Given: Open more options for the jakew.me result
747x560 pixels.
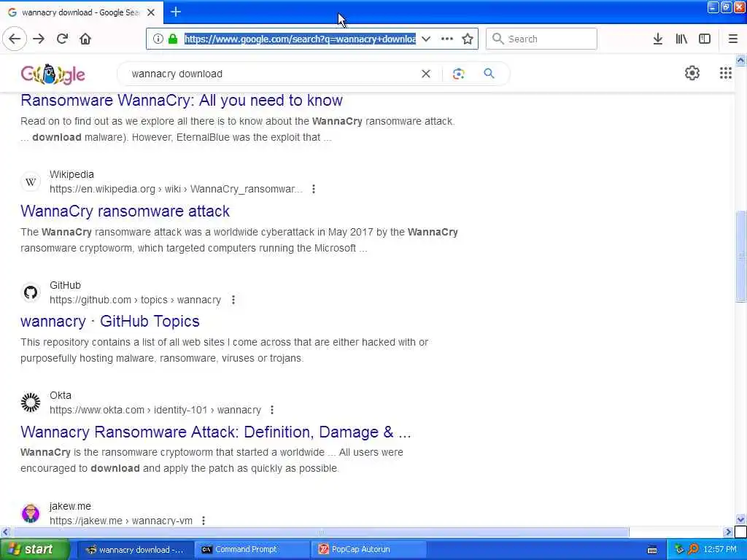Looking at the screenshot, I should 204,521.
